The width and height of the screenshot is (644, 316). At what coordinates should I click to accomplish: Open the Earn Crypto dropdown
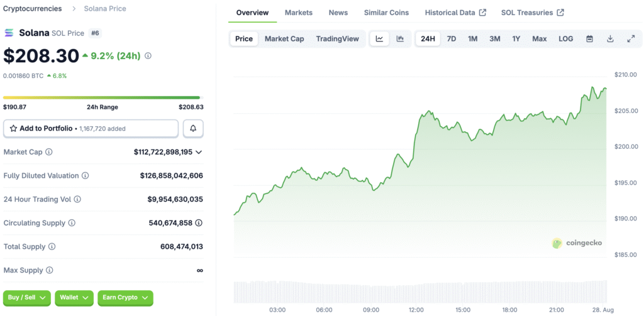125,298
